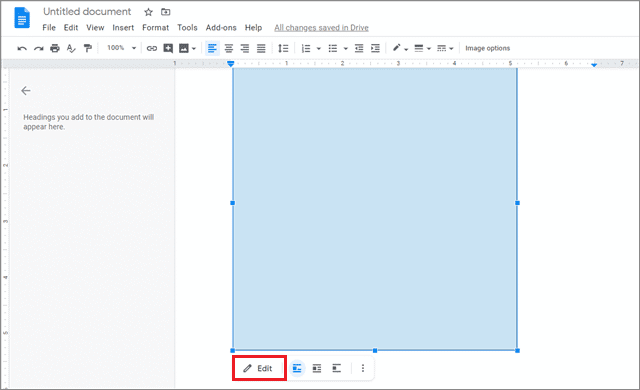Open the line spacing control
The width and height of the screenshot is (640, 390).
pyautogui.click(x=283, y=48)
